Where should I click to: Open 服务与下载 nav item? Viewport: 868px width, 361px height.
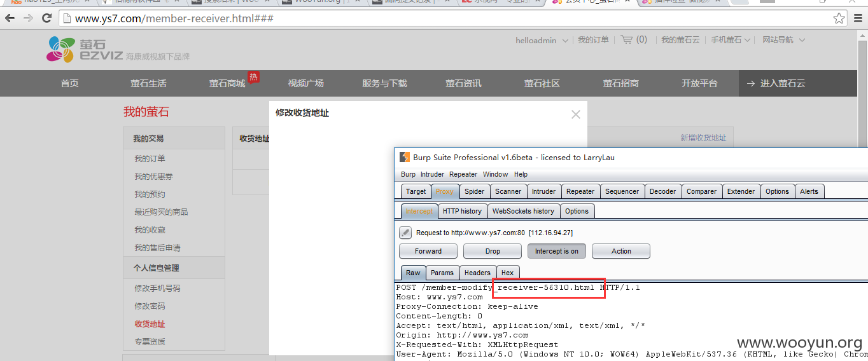[384, 83]
